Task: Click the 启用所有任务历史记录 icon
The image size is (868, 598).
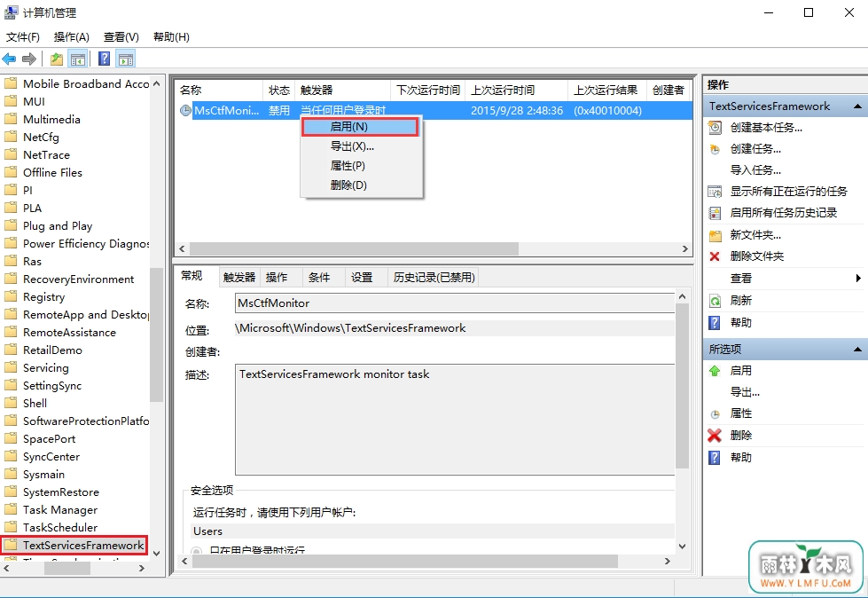Action: tap(716, 213)
